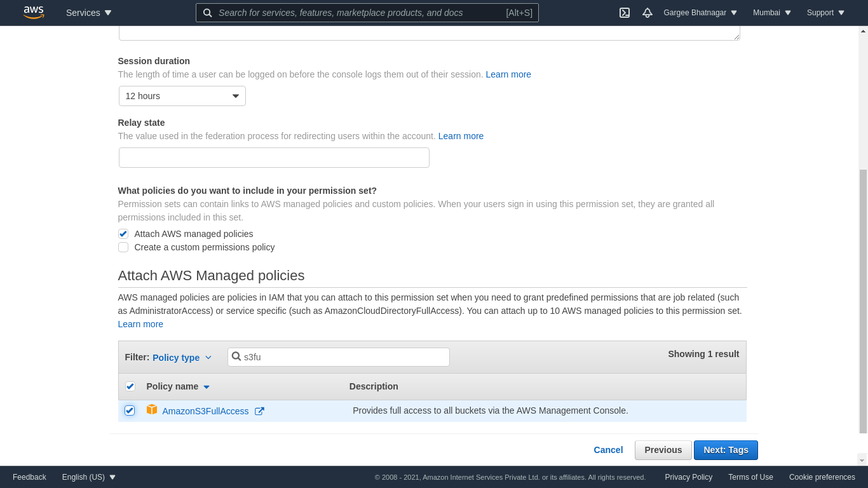Uncheck Attach AWS managed policies
Screen dimensions: 868x488
tap(123, 234)
